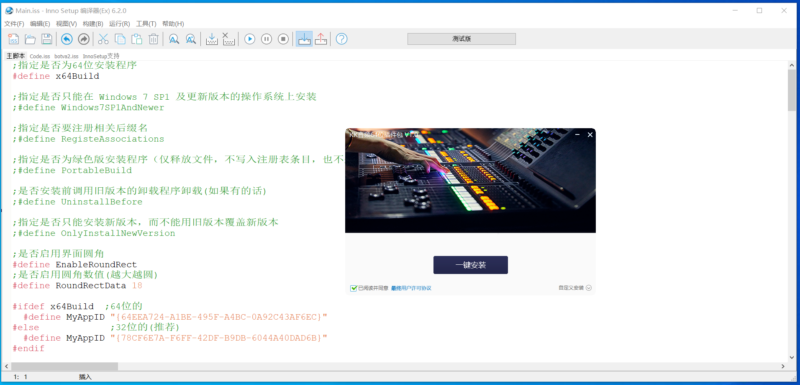Image resolution: width=800 pixels, height=385 pixels.
Task: Create a new ISS script file
Action: pos(14,39)
